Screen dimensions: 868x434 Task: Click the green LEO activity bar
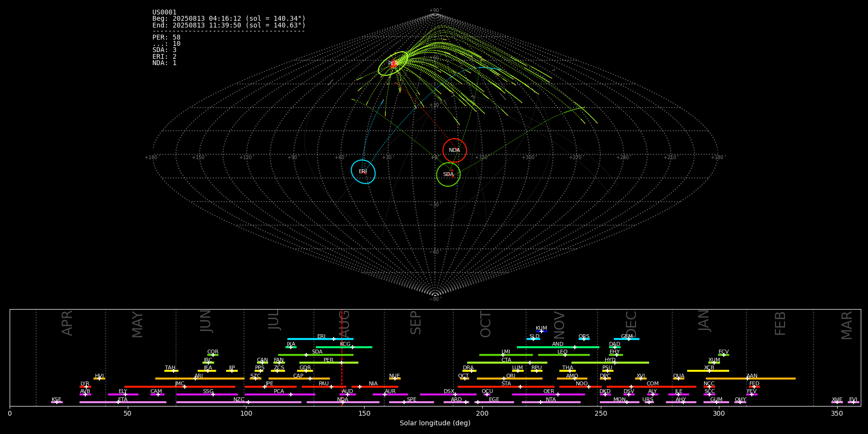pyautogui.click(x=564, y=355)
